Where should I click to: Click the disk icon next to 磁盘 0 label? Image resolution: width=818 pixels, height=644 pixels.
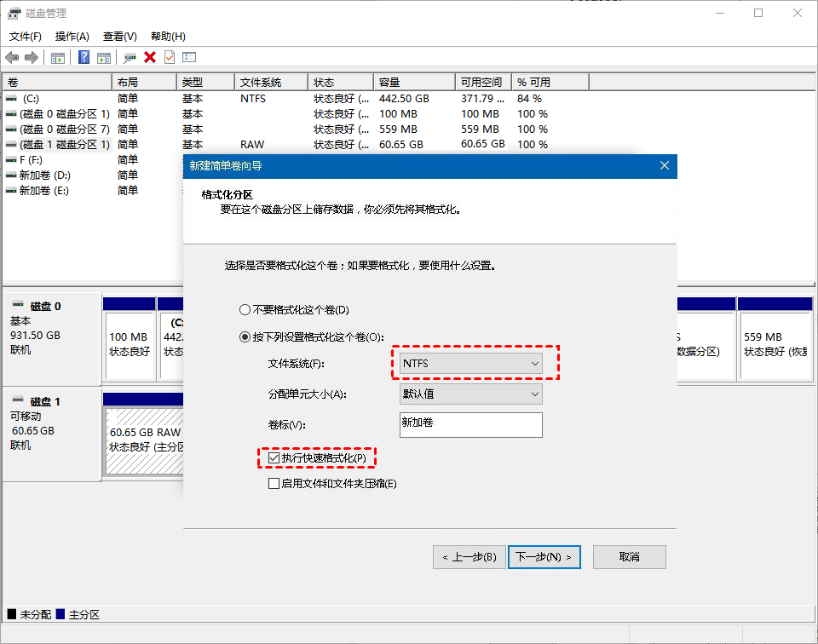18,304
